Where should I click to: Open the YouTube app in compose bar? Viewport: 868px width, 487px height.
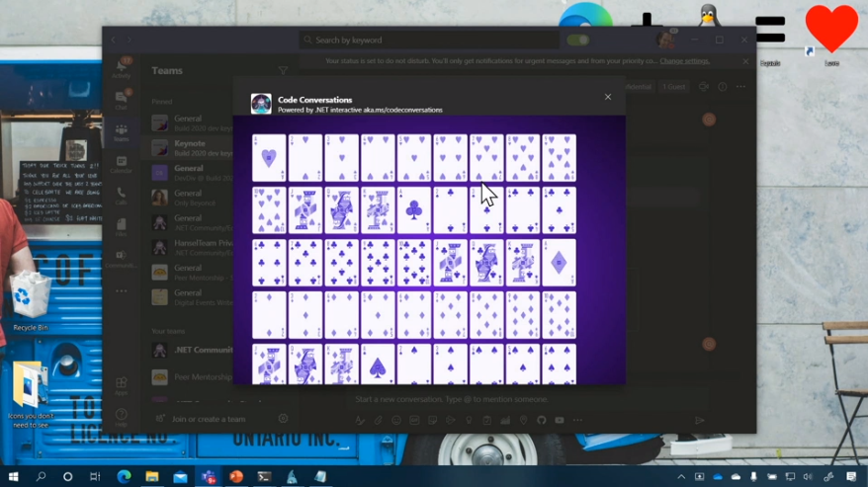[x=560, y=421]
